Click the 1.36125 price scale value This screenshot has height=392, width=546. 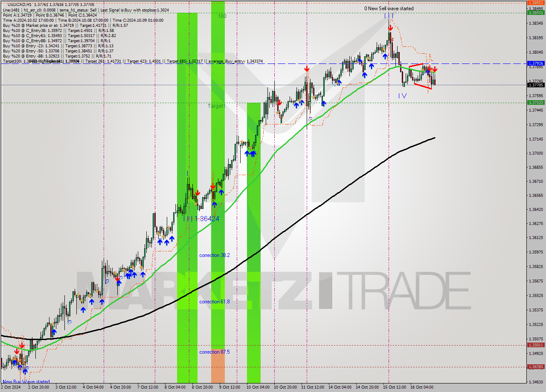coord(536,237)
